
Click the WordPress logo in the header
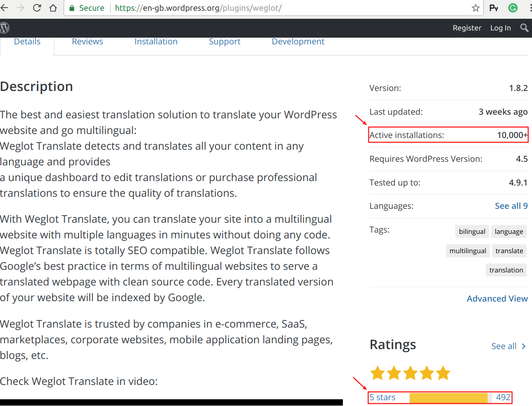[4, 28]
